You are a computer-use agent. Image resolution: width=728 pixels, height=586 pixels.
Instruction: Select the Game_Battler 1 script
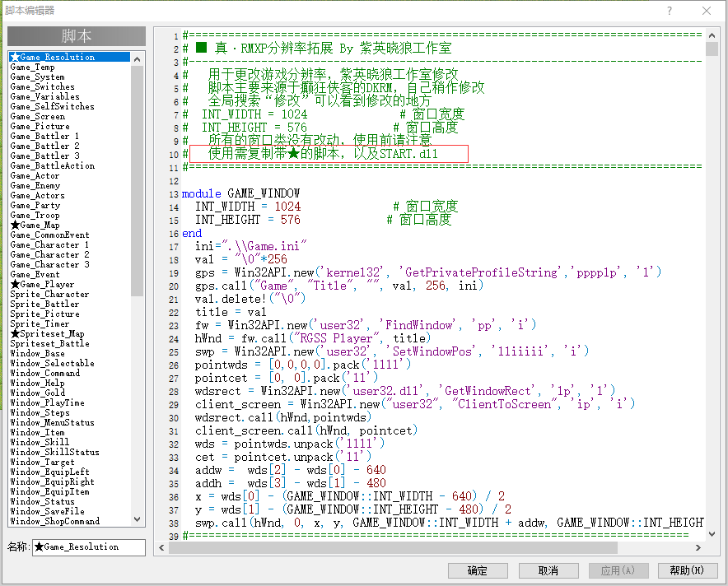tap(70, 136)
